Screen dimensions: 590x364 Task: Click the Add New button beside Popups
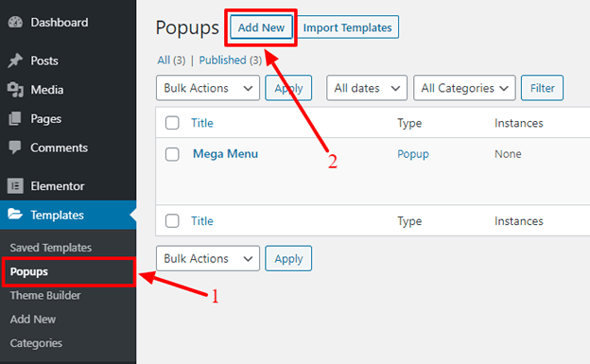tap(261, 27)
